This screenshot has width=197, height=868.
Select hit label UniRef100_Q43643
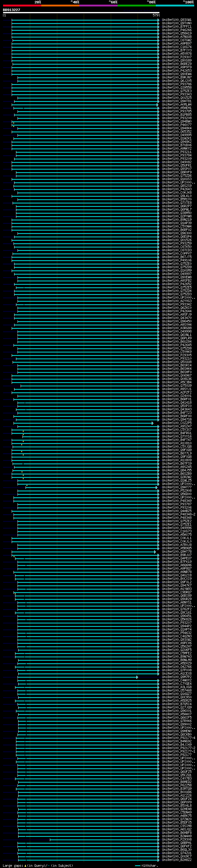[177, 410]
